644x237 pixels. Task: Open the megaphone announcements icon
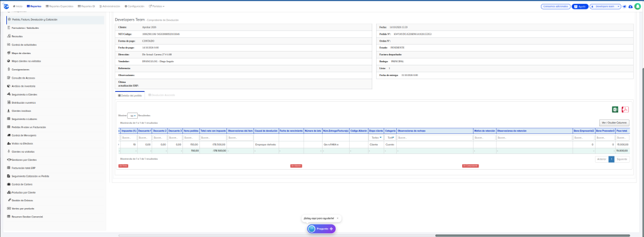(625, 6)
